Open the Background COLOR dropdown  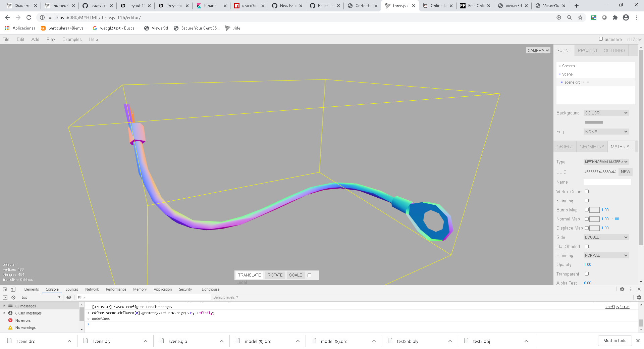coord(606,113)
